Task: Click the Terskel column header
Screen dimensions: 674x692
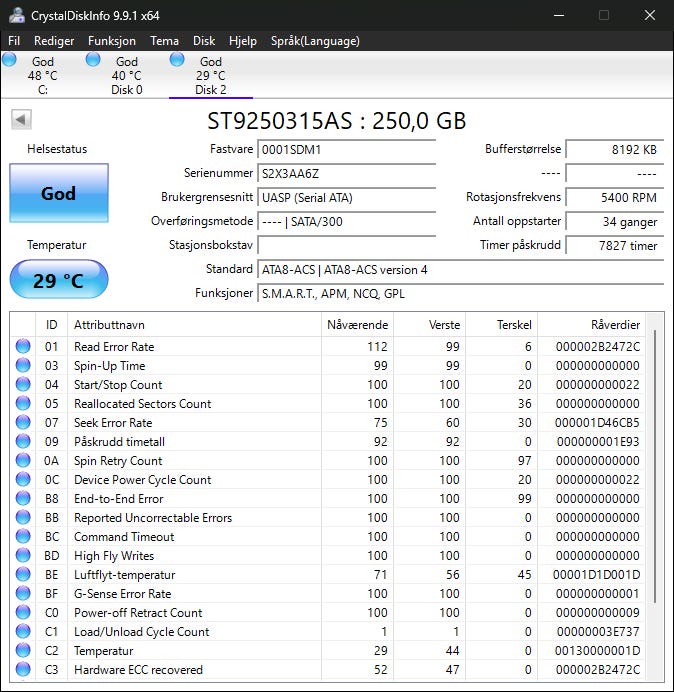Action: 501,325
